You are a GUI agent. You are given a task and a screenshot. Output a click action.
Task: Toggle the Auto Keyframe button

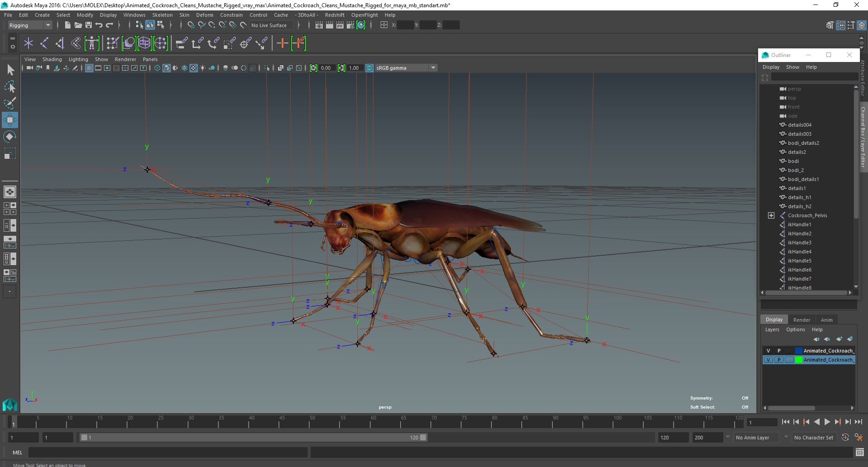tap(845, 438)
